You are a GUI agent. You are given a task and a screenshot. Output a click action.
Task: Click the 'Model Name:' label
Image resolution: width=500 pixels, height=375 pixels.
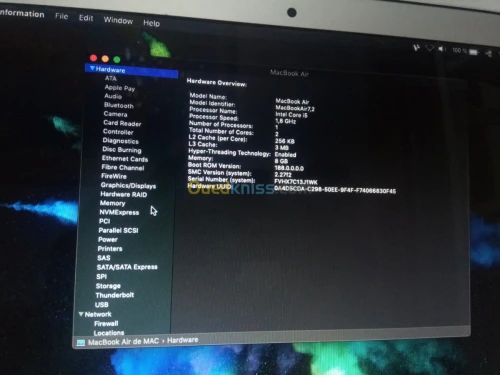coord(208,96)
